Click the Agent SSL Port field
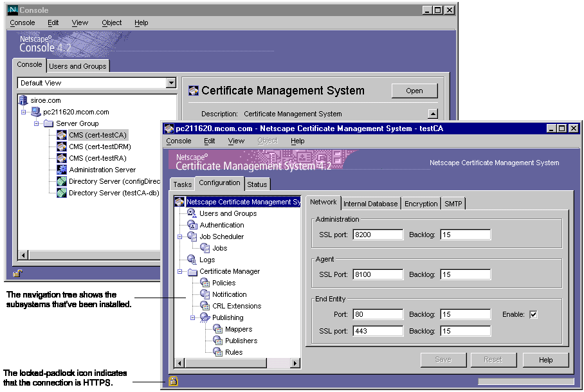 pos(378,274)
